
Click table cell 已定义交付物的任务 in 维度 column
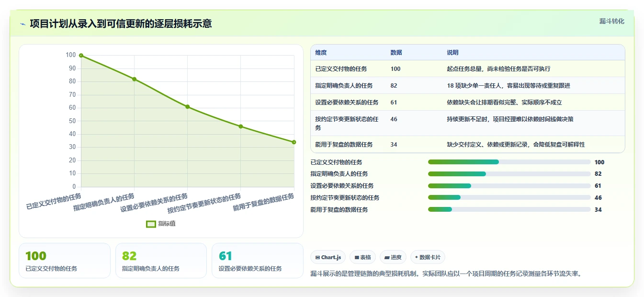pos(341,69)
